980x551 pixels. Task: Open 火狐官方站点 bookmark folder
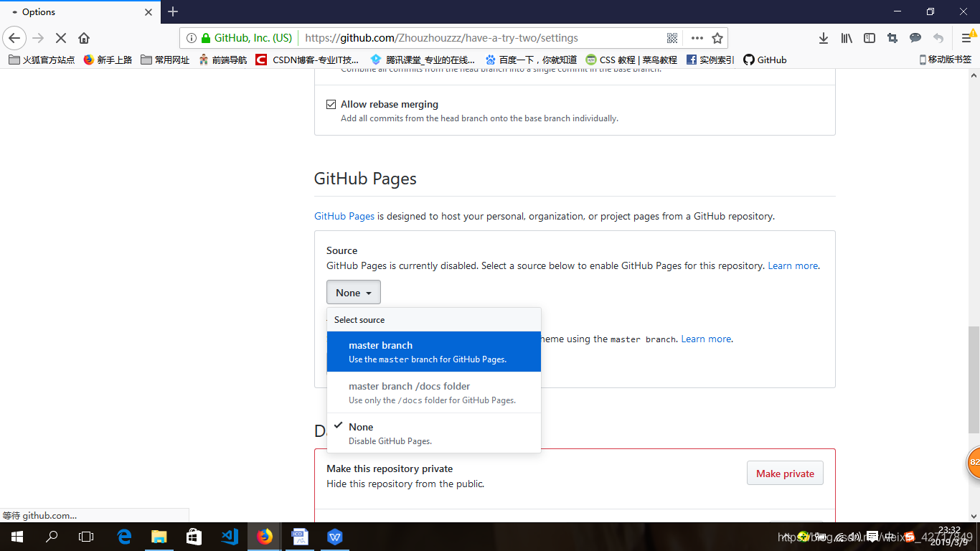[42, 60]
